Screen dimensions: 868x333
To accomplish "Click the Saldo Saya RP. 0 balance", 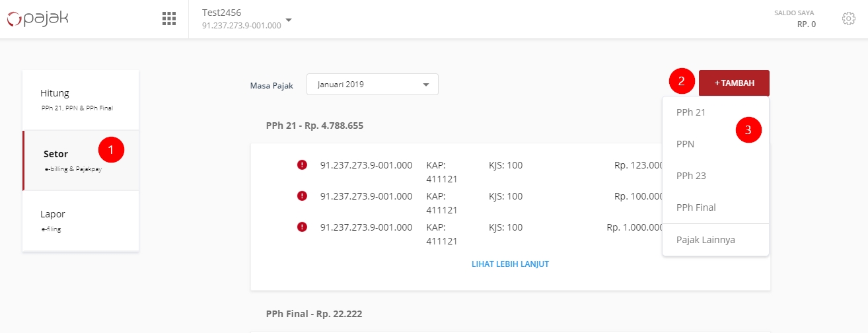I will tap(795, 18).
